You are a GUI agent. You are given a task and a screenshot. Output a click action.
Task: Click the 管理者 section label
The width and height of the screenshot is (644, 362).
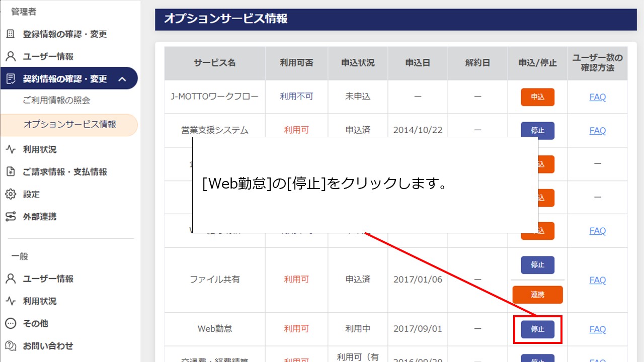(x=24, y=12)
